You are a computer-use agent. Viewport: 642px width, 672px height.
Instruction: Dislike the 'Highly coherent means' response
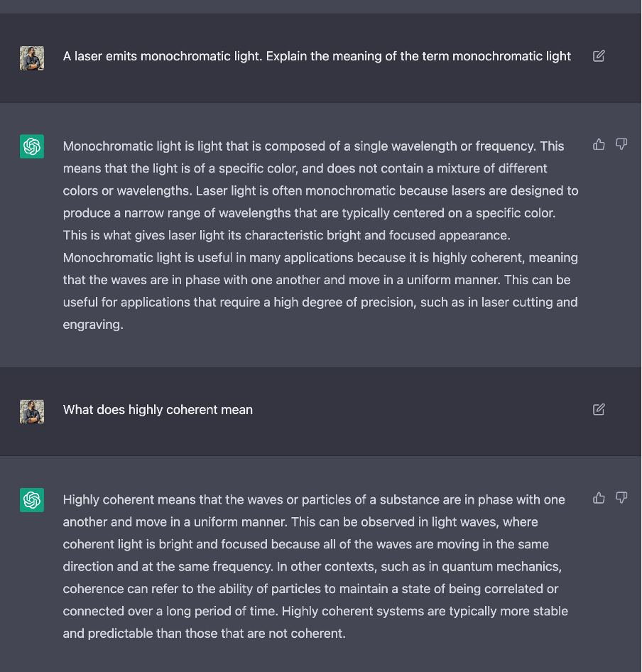(x=621, y=497)
